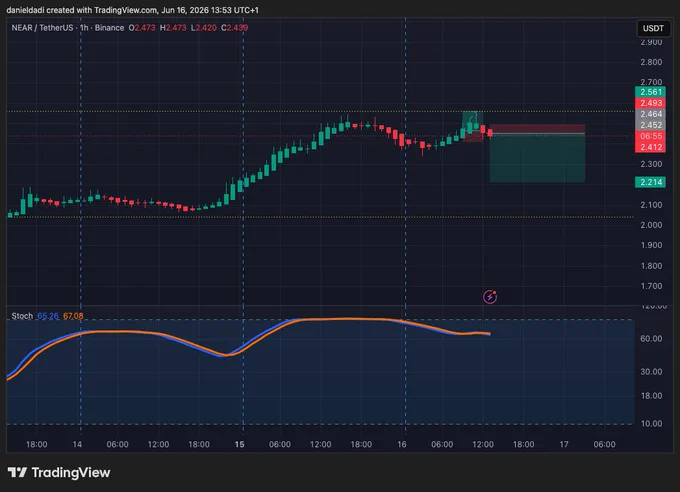Click the orange Stoch value 67.08
Image resolution: width=680 pixels, height=492 pixels.
(73, 316)
